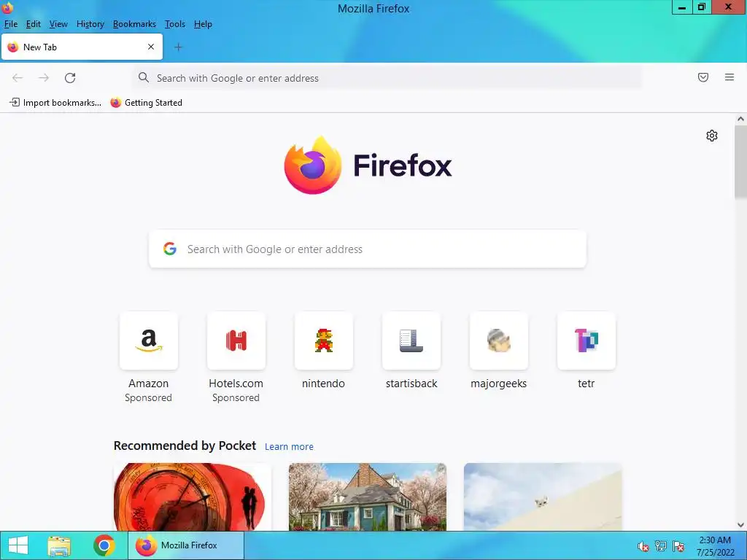Viewport: 747px width, 560px height.
Task: Click the Forward navigation arrow
Action: 43,77
